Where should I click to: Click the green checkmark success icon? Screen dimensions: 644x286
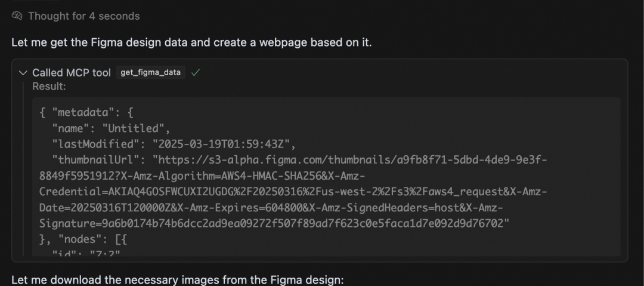(x=196, y=73)
